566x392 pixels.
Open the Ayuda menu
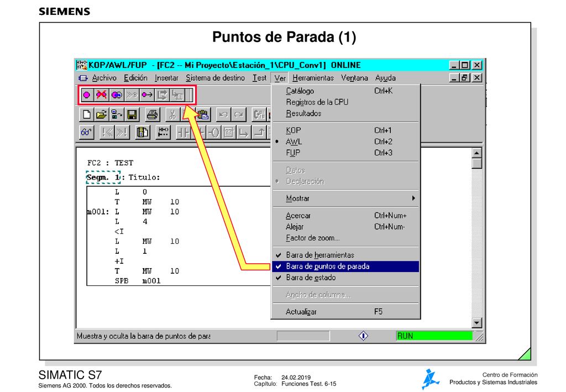pos(385,78)
